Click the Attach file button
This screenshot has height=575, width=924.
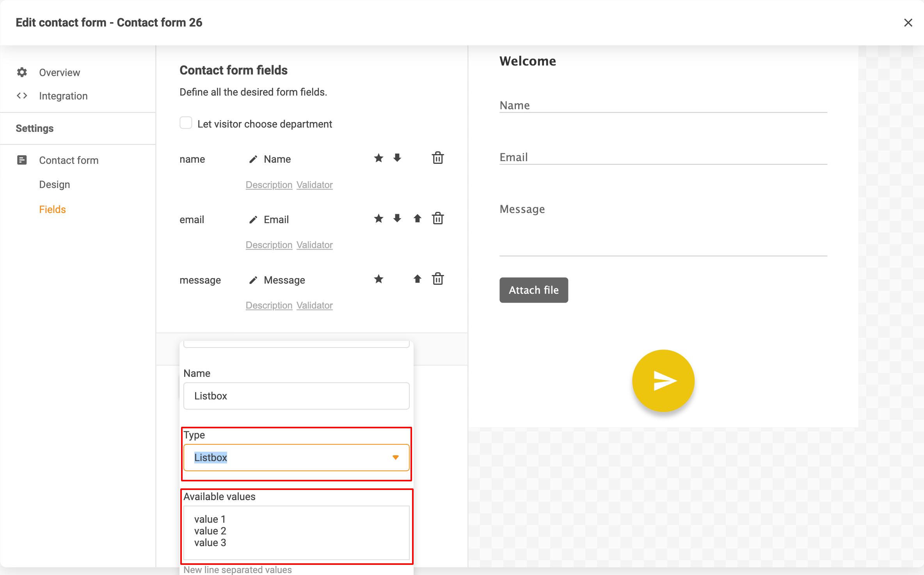pos(533,290)
